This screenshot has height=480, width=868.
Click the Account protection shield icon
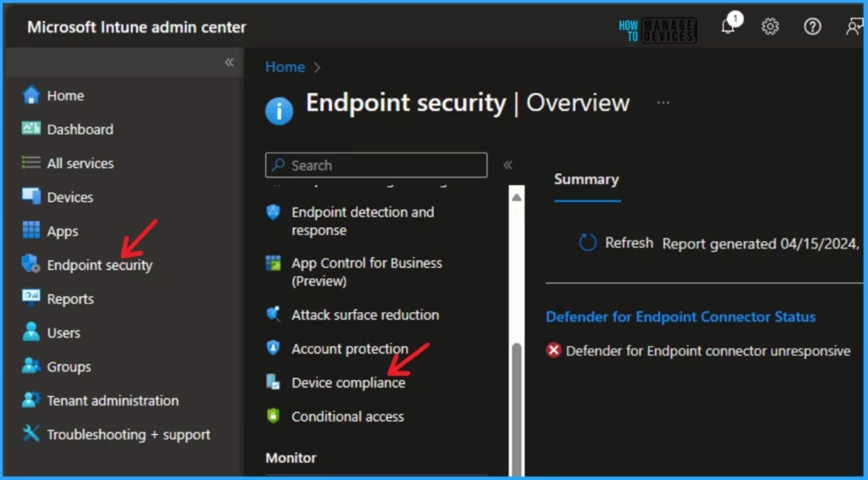pos(274,349)
